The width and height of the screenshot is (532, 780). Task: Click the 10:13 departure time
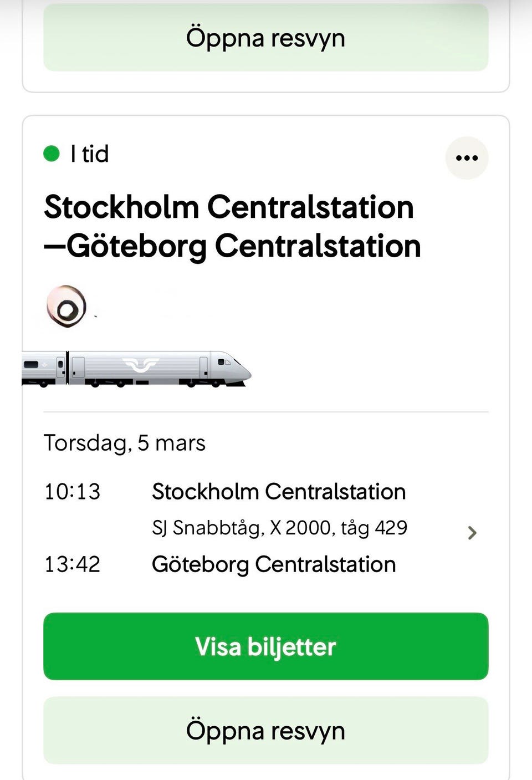[73, 492]
